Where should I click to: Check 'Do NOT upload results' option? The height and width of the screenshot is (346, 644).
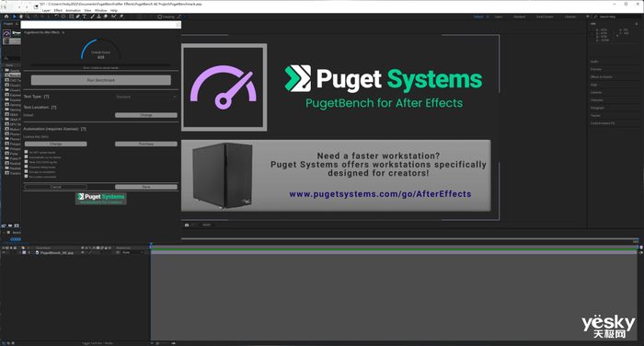[27, 152]
